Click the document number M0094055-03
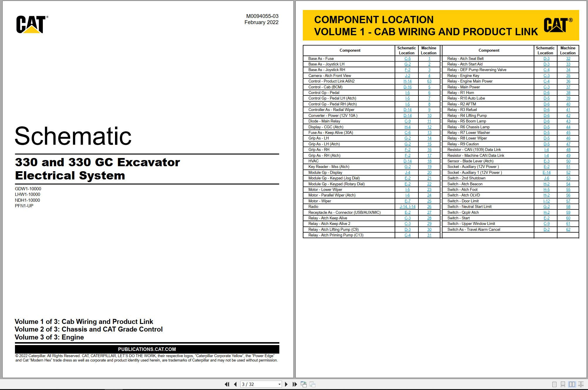The image size is (588, 390). pos(262,16)
